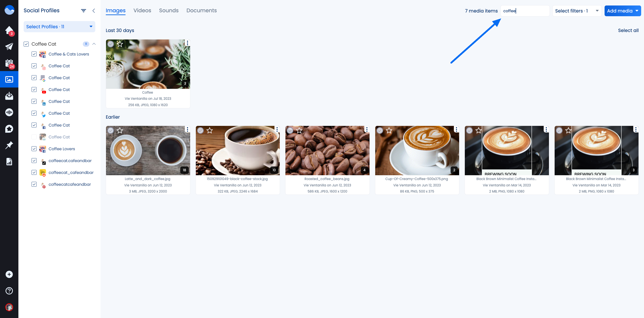Uncheck the Instagram Coffee Cat profile
The width and height of the screenshot is (644, 318).
[34, 66]
